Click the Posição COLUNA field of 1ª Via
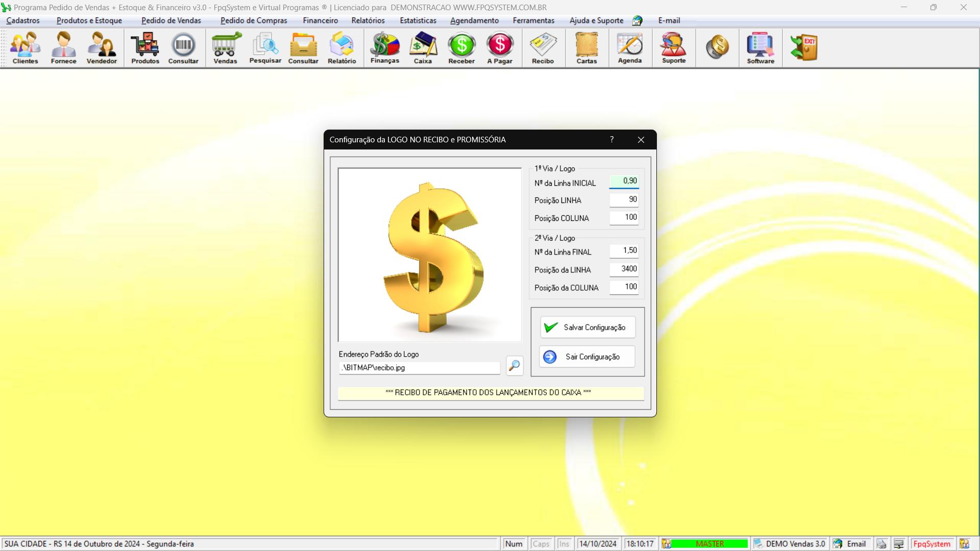Screen dimensions: 980x551 624,217
